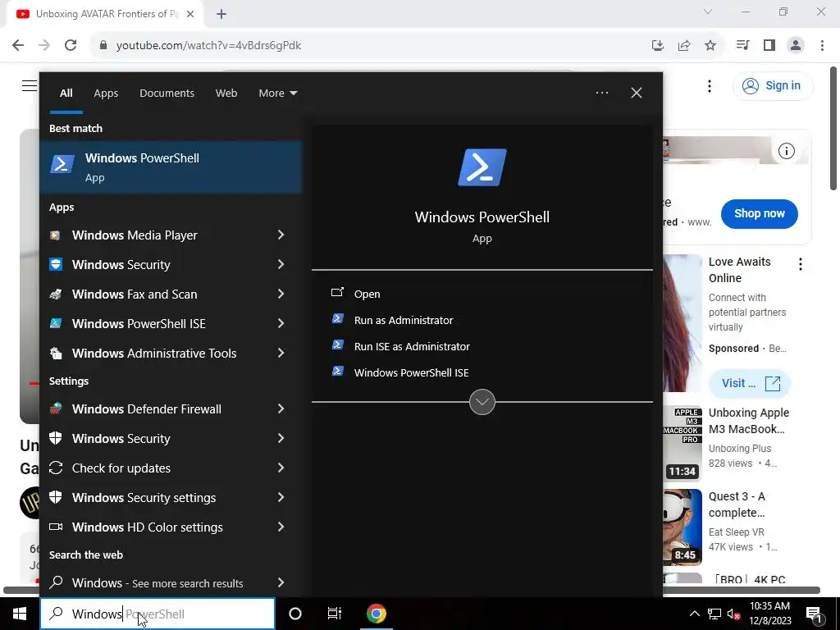Click the Windows Start button
The width and height of the screenshot is (840, 630).
[x=20, y=614]
